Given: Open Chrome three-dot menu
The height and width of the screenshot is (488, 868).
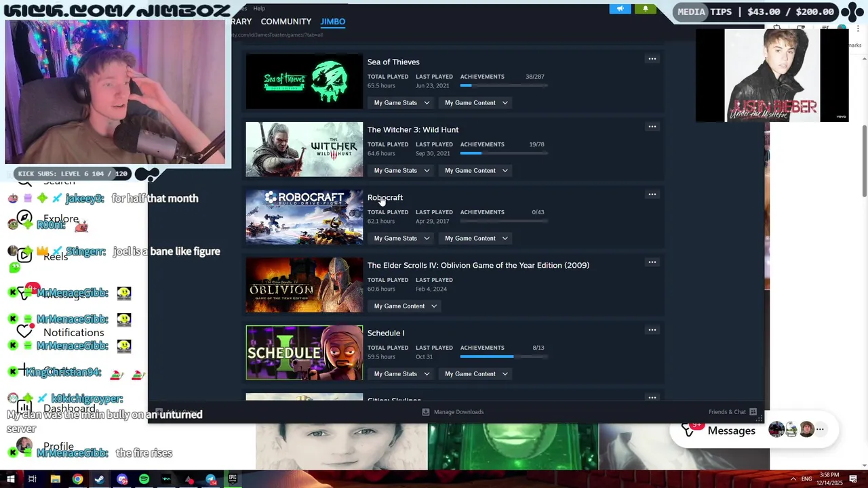Looking at the screenshot, I should click(x=859, y=28).
